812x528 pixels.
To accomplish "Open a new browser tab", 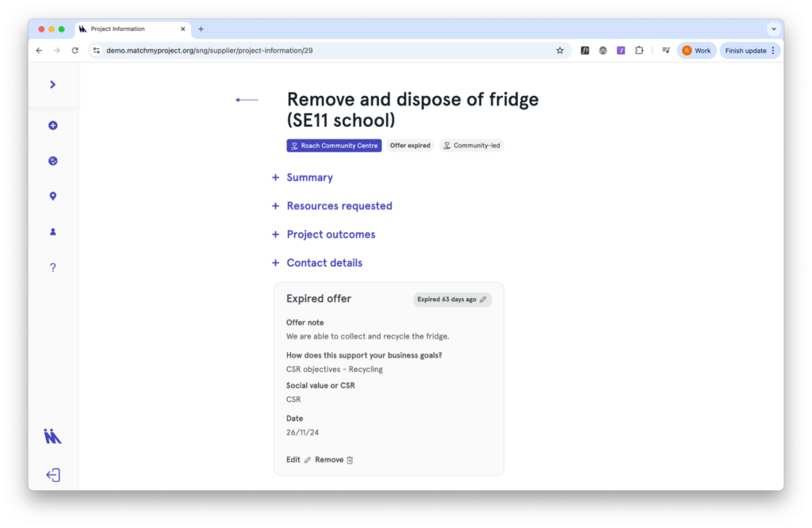I will tap(201, 29).
